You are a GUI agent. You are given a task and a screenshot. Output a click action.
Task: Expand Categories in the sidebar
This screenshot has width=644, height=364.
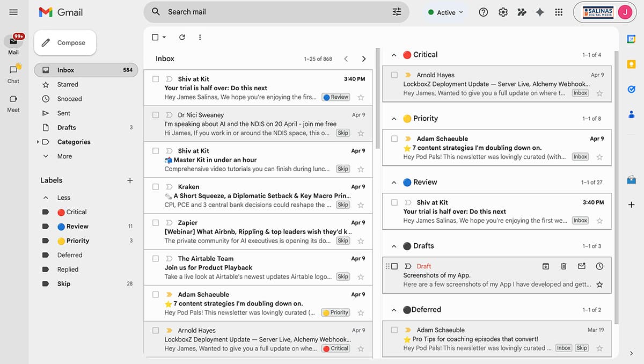pyautogui.click(x=38, y=142)
